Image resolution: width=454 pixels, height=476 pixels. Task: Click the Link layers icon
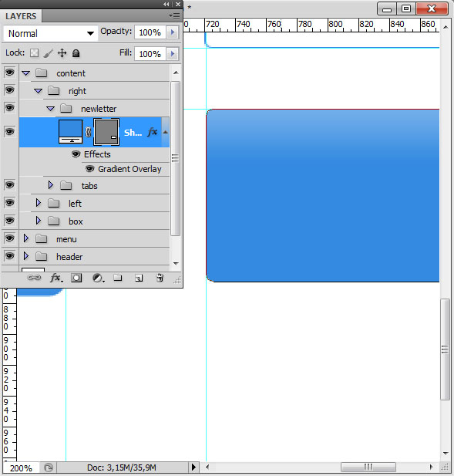pos(34,278)
